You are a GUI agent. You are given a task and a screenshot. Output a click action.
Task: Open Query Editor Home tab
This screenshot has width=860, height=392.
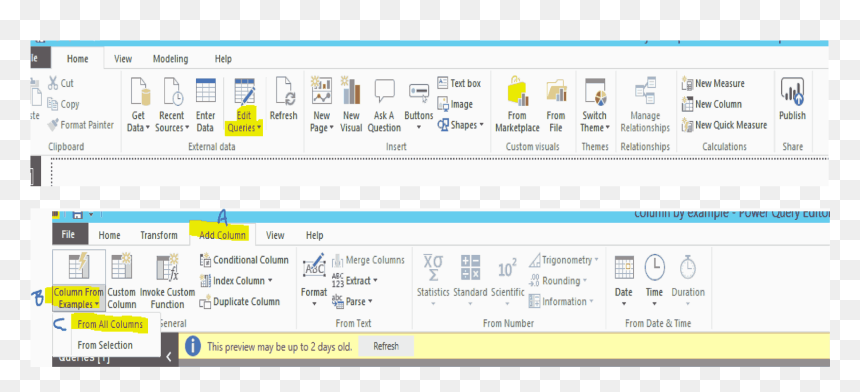pyautogui.click(x=109, y=235)
